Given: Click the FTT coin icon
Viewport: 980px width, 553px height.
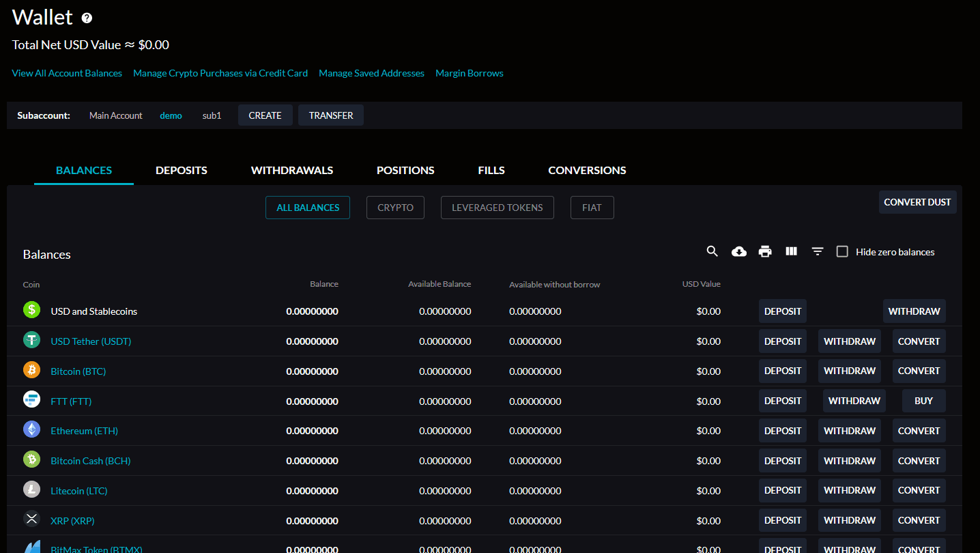Looking at the screenshot, I should click(32, 399).
